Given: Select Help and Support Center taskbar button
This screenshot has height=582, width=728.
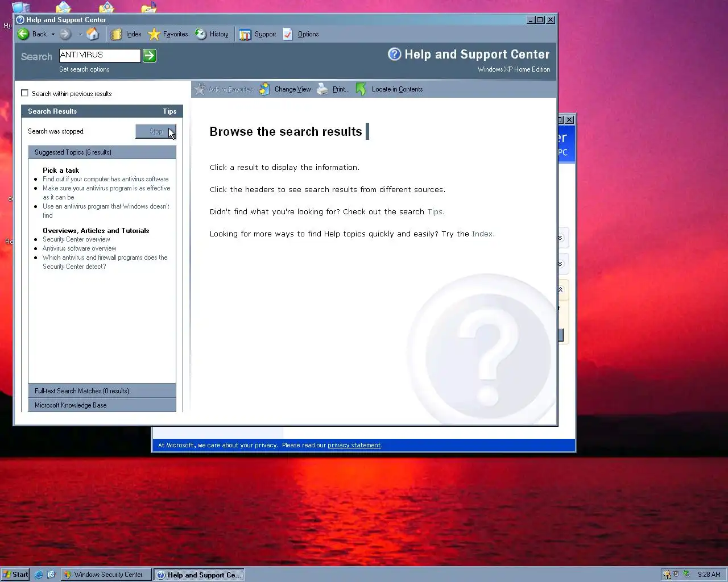Looking at the screenshot, I should [199, 575].
